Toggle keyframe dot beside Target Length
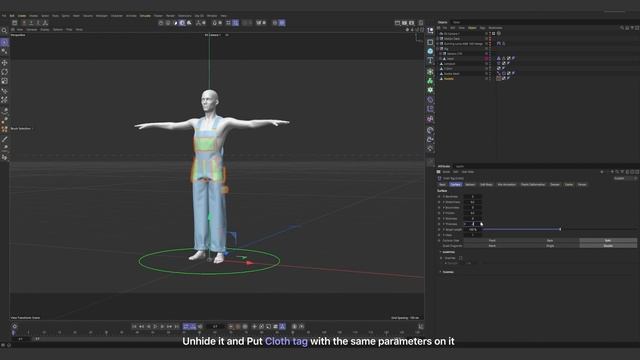This screenshot has width=640, height=360. 440,229
